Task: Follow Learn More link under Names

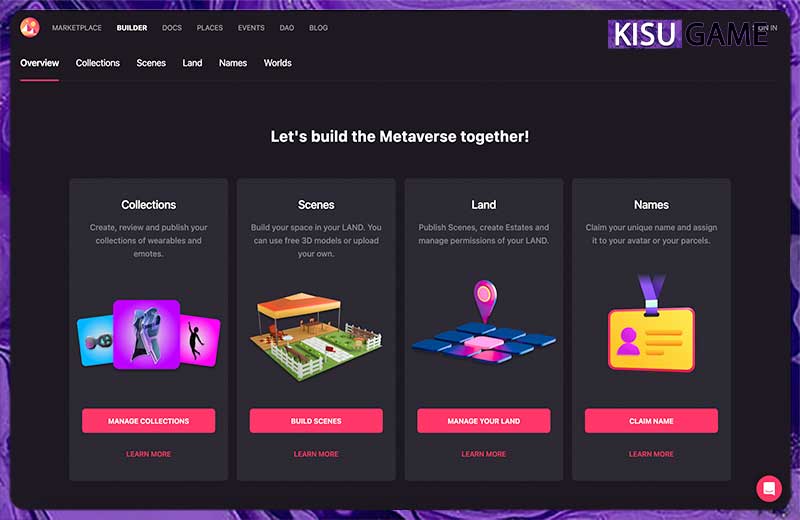Action: pos(651,454)
